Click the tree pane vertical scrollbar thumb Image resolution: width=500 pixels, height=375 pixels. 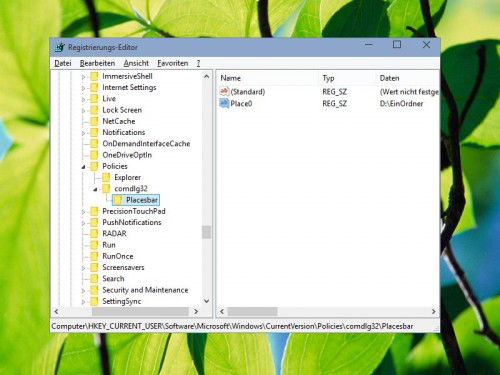(206, 232)
